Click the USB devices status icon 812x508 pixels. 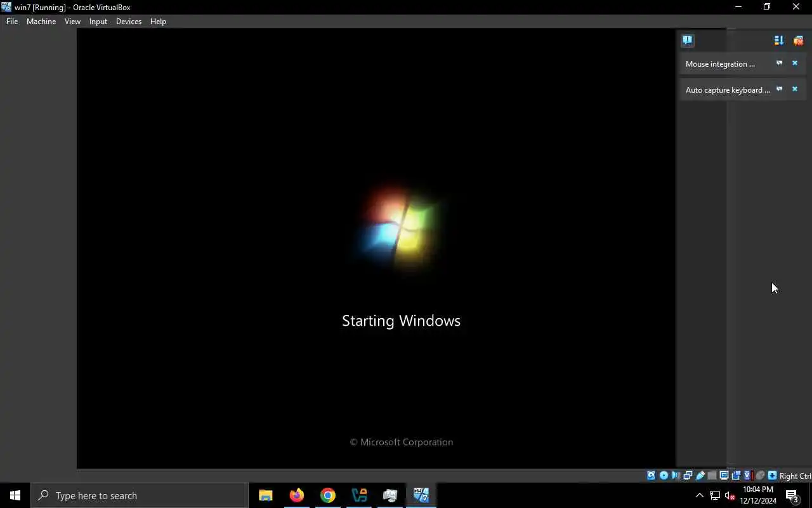click(700, 476)
